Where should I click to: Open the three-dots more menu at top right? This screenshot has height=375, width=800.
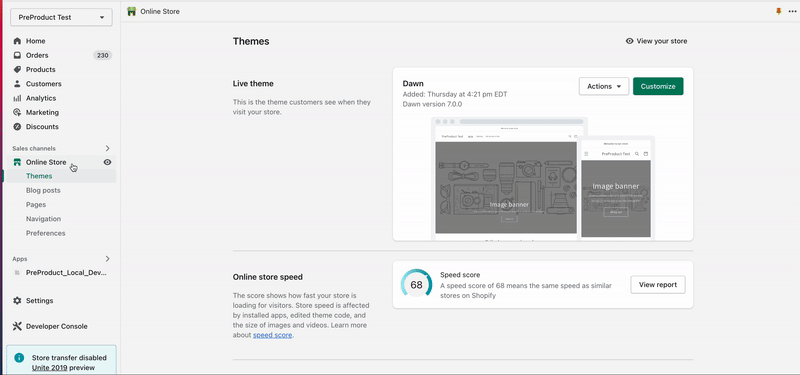792,11
